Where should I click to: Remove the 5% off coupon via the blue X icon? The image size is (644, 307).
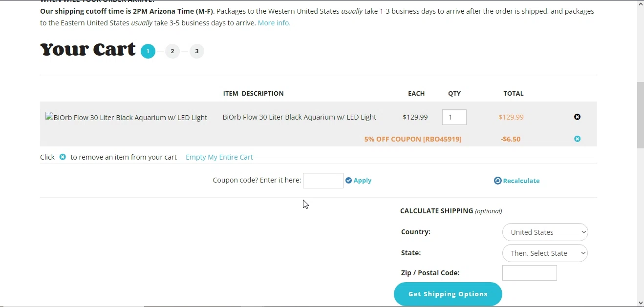tap(577, 139)
